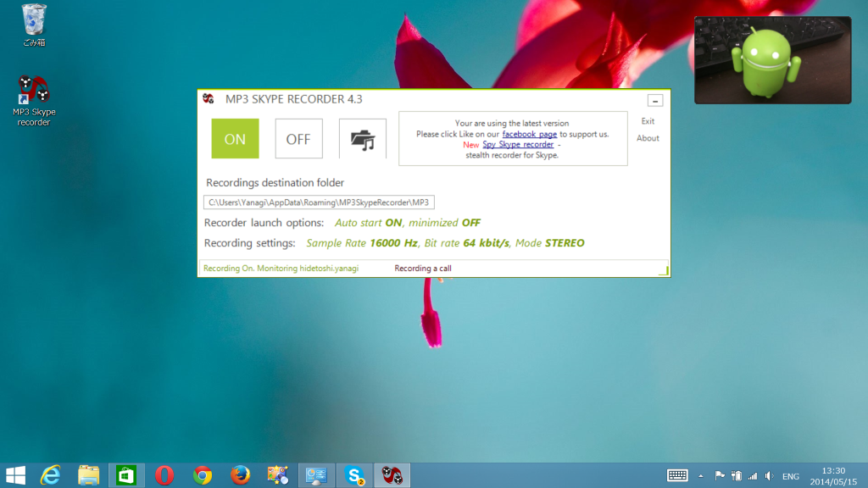Click the MP3 Skype Recorder title icon
This screenshot has width=868, height=488.
tap(209, 99)
